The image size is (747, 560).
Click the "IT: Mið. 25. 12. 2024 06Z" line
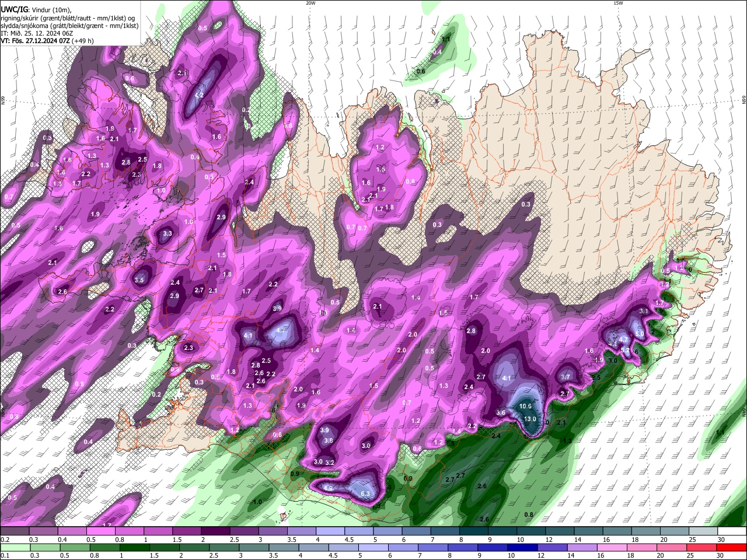(36, 33)
